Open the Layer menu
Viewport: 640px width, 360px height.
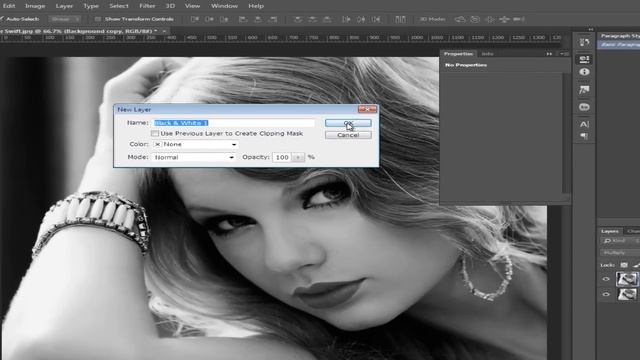tap(64, 6)
